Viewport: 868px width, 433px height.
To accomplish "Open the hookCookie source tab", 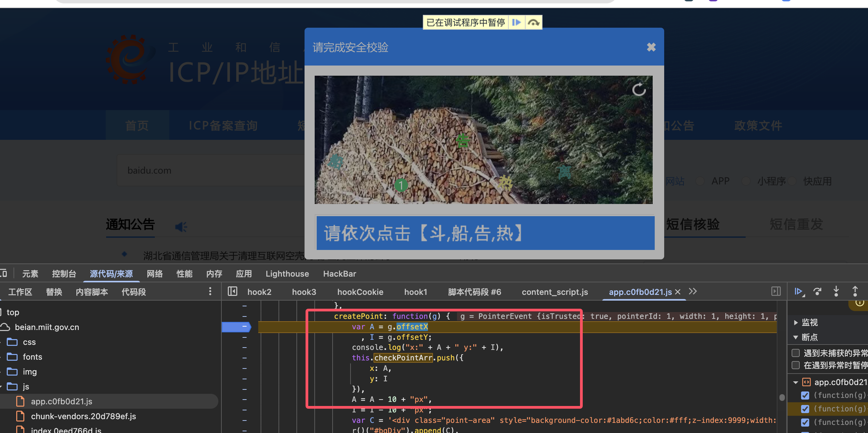I will click(360, 292).
